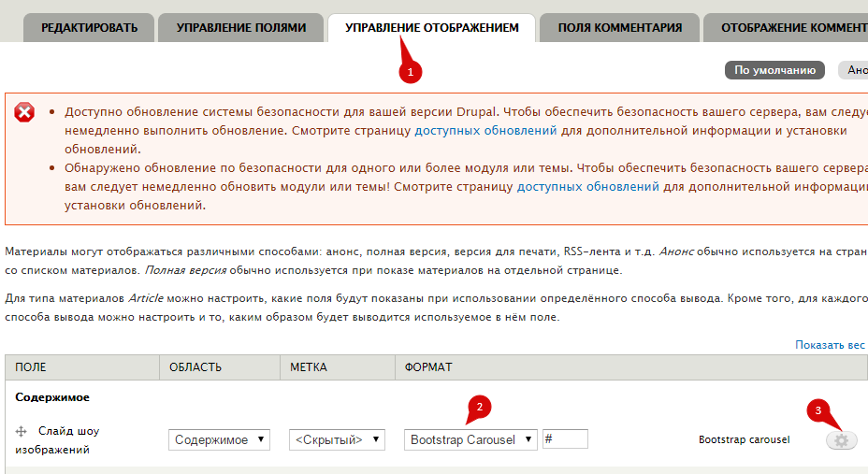Screen dimensions: 868x474
Task: Click the red error X icon
Action: coord(25,112)
